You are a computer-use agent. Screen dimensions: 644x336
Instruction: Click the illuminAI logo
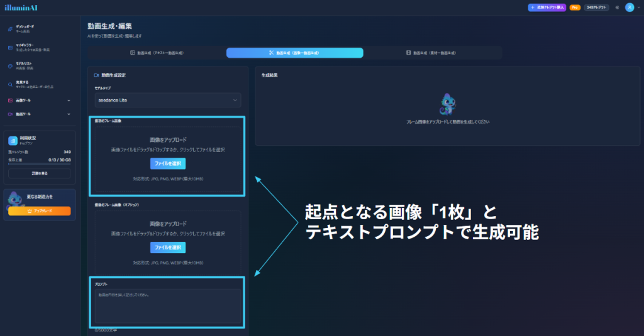coord(21,8)
